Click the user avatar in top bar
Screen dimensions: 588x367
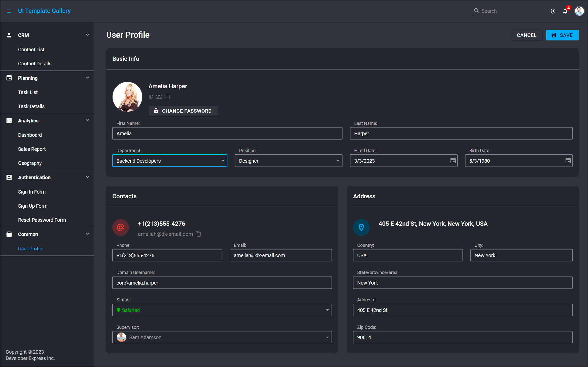(x=579, y=11)
